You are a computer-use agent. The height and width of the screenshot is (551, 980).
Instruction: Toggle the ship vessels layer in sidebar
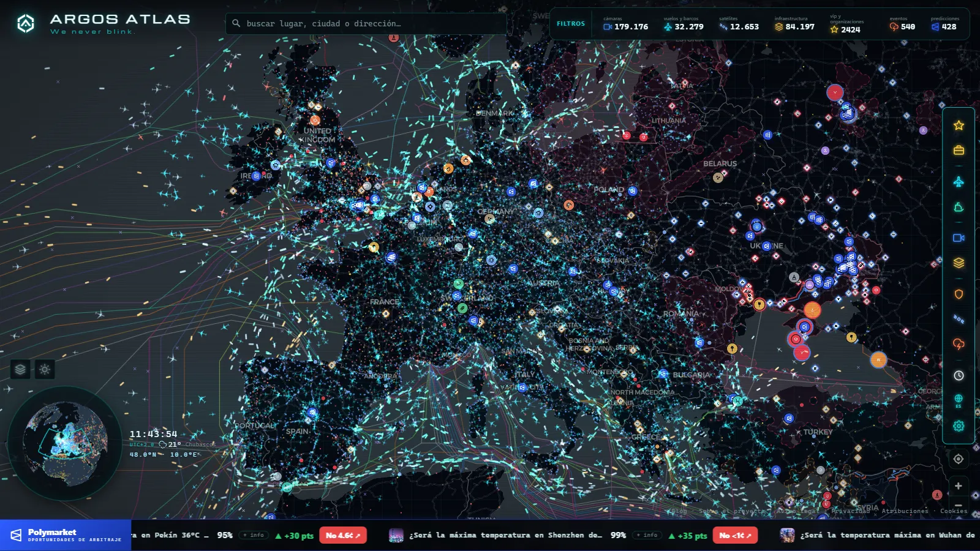(x=959, y=208)
